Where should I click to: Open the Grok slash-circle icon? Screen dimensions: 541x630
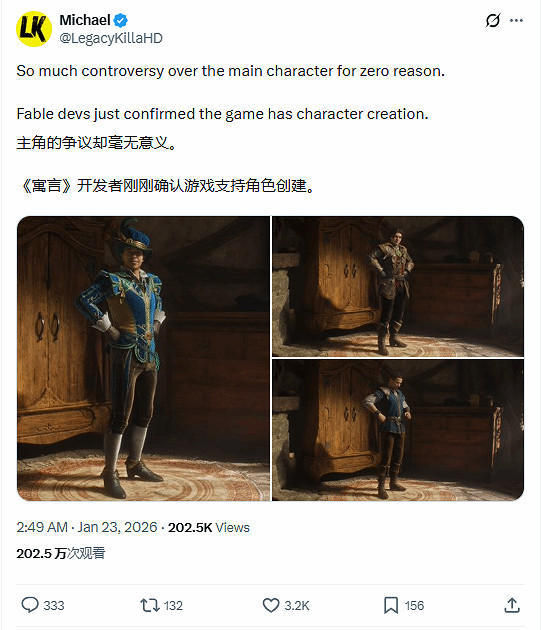click(x=493, y=20)
